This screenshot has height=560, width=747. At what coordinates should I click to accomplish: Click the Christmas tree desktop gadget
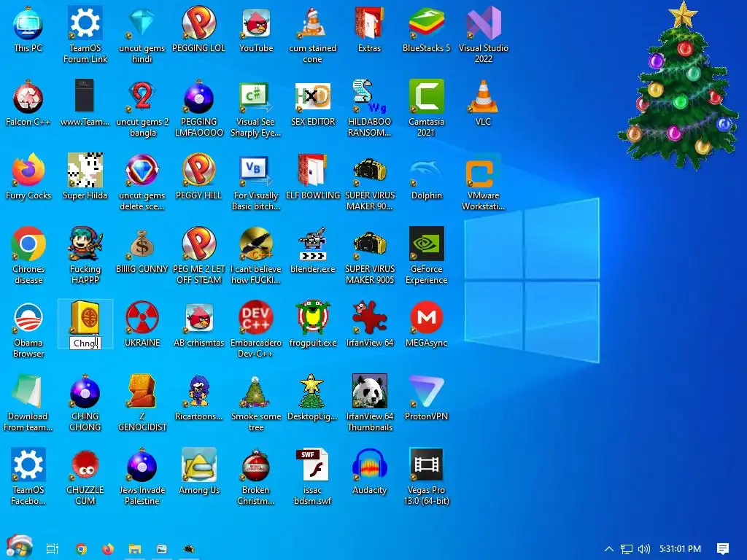click(x=678, y=86)
